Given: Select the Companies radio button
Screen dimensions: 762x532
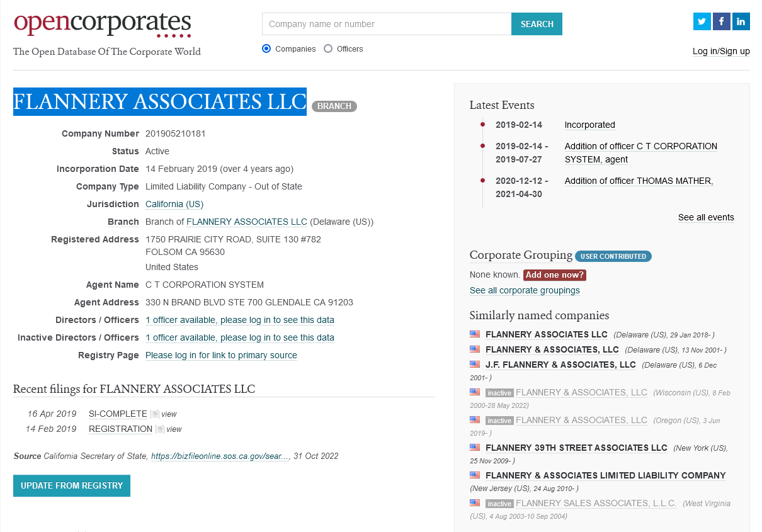Looking at the screenshot, I should pyautogui.click(x=266, y=48).
